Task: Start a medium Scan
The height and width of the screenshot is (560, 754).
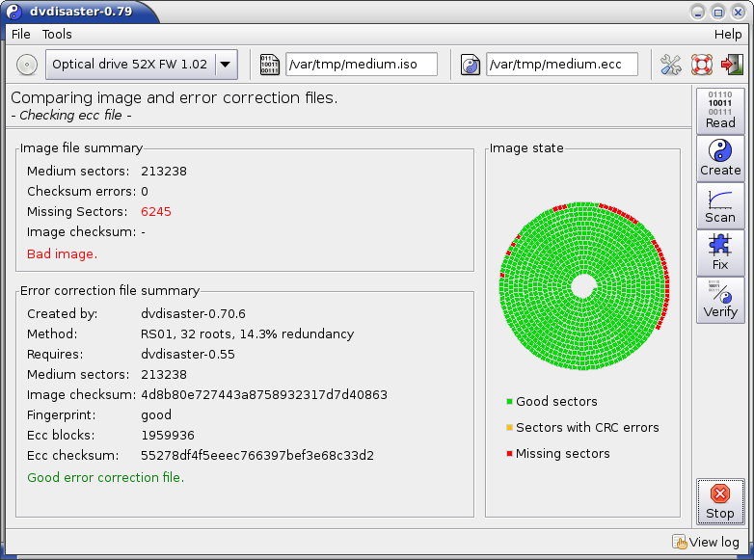Action: tap(720, 204)
